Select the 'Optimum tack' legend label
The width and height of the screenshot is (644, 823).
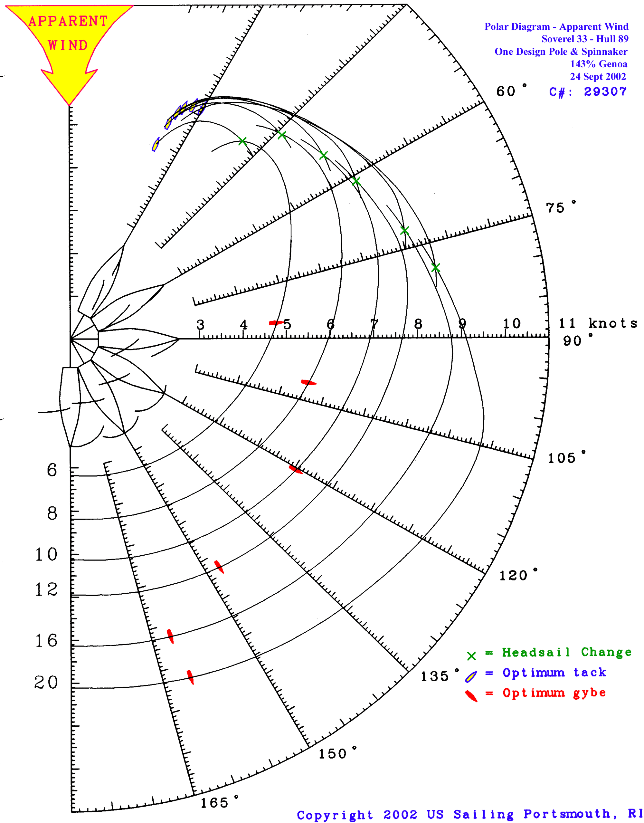click(554, 673)
